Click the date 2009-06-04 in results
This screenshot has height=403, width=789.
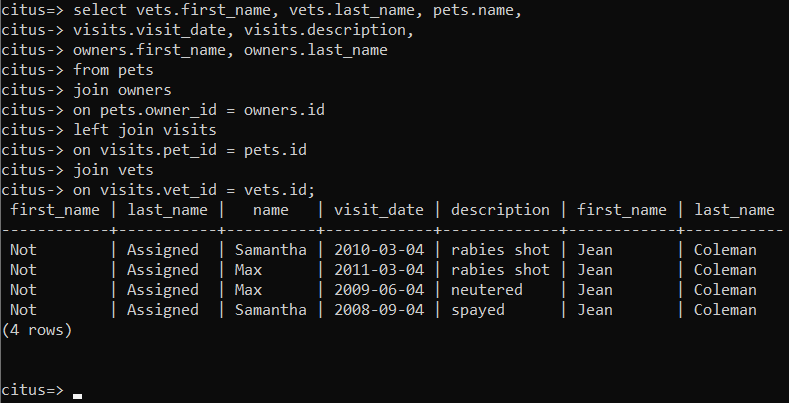(379, 290)
